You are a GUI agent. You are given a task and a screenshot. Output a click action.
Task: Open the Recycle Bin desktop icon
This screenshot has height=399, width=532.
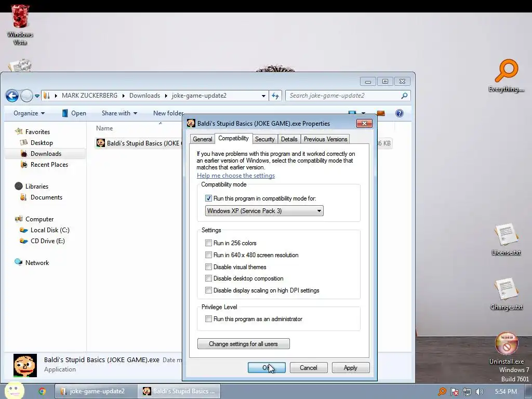(x=20, y=25)
